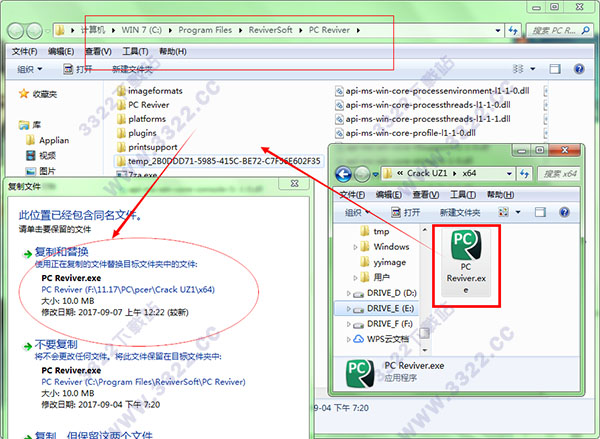
Task: Open the printsupport folder
Action: click(x=147, y=147)
